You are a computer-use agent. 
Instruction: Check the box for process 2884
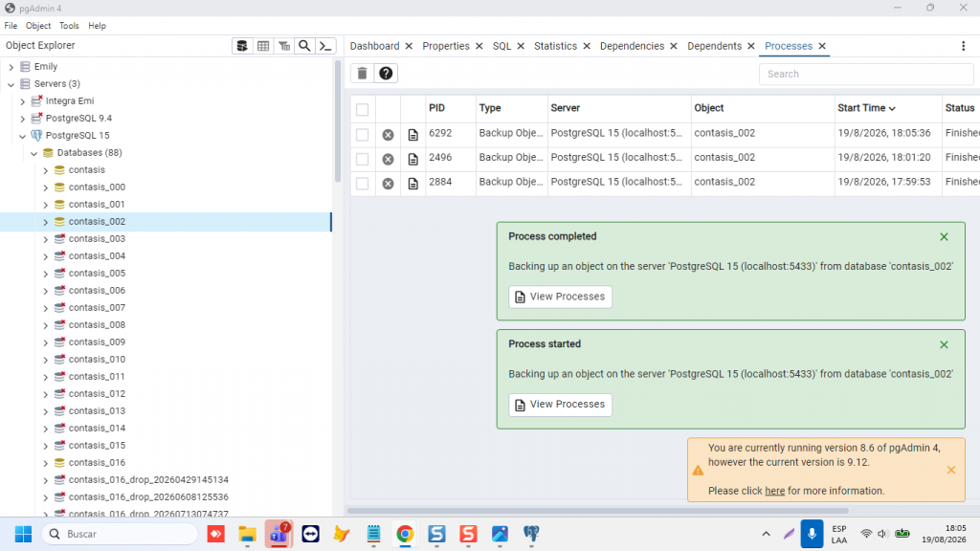click(x=363, y=184)
